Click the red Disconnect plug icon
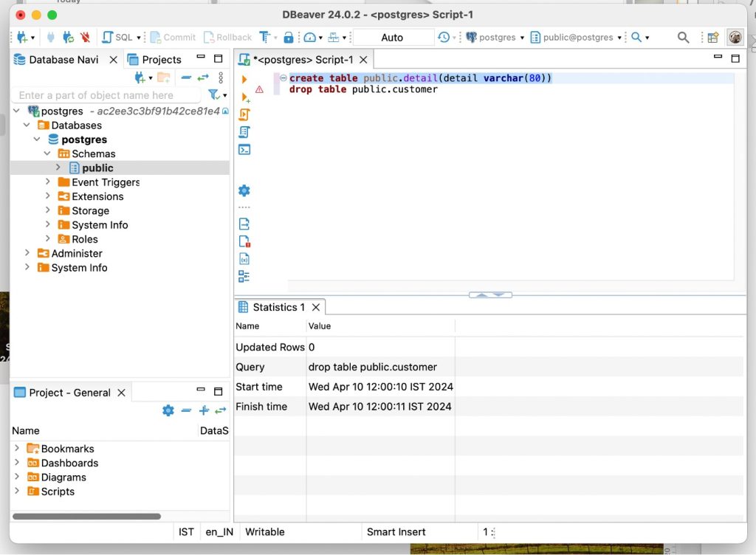The width and height of the screenshot is (756, 555). (x=86, y=37)
